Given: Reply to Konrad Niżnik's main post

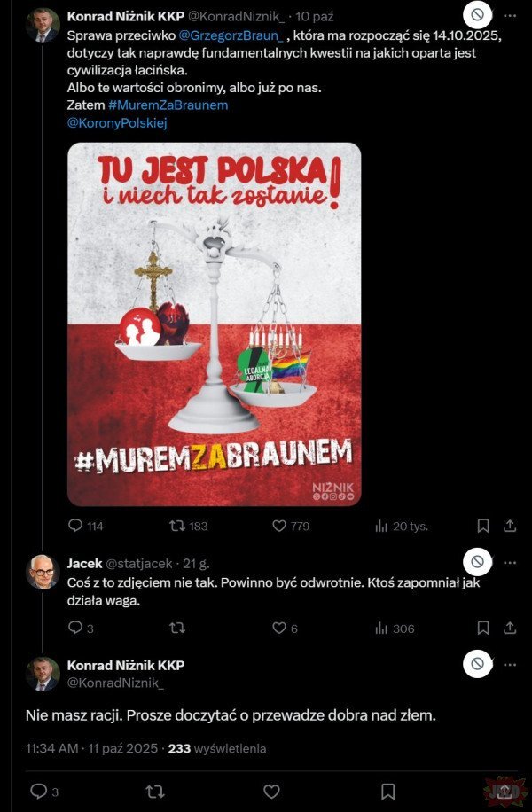Looking at the screenshot, I should point(75,526).
